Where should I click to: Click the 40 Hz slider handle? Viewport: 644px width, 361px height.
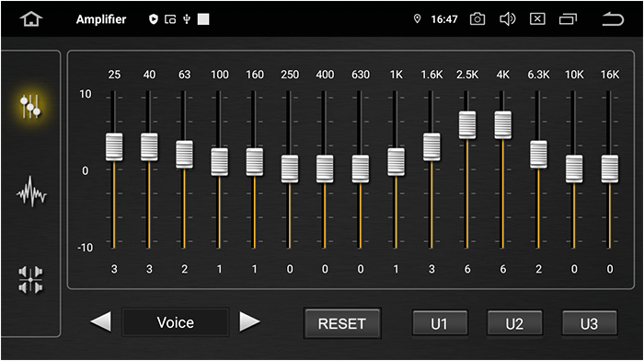click(149, 146)
